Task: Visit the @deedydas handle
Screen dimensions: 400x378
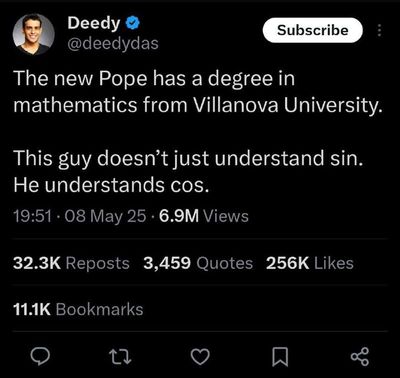Action: 113,43
